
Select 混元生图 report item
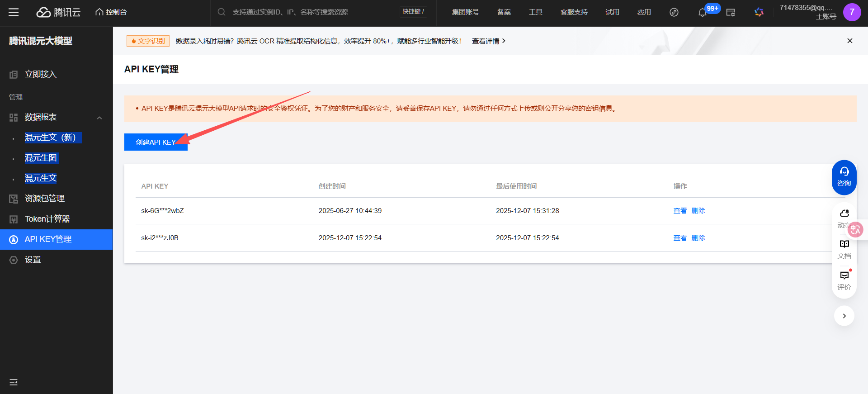41,158
